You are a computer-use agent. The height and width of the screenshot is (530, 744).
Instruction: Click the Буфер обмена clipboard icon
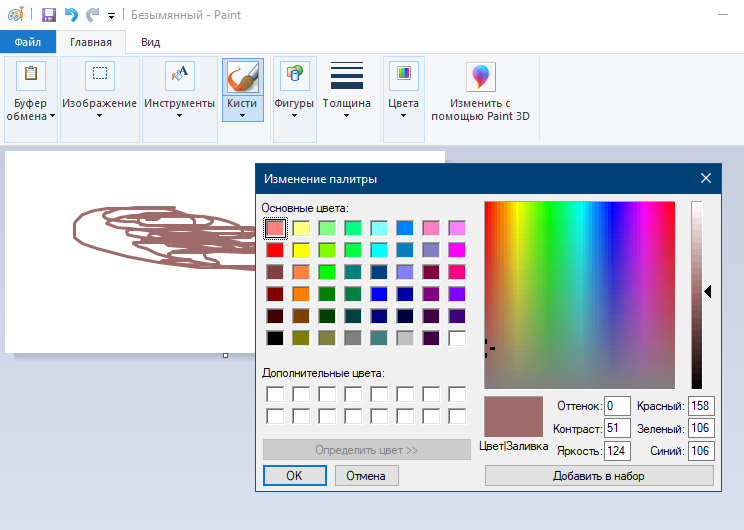point(31,75)
